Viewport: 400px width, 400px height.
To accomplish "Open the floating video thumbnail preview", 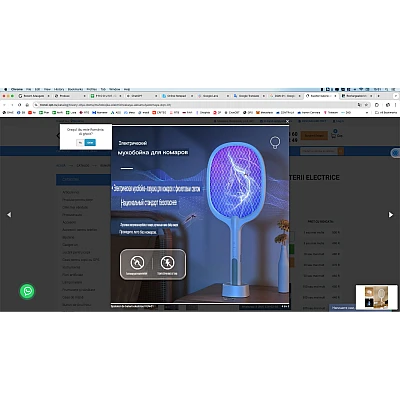I will (377, 297).
